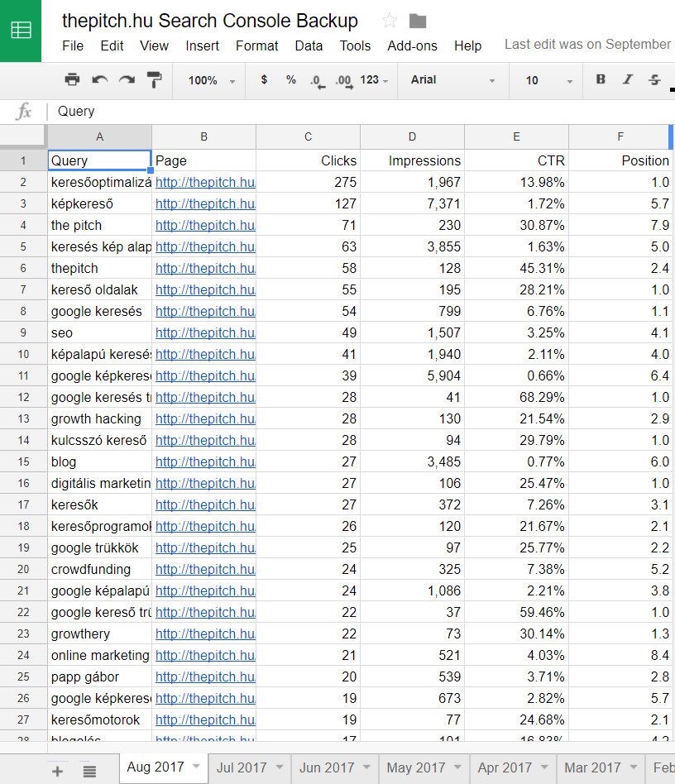The image size is (675, 784).
Task: Toggle italic formatting
Action: [628, 79]
